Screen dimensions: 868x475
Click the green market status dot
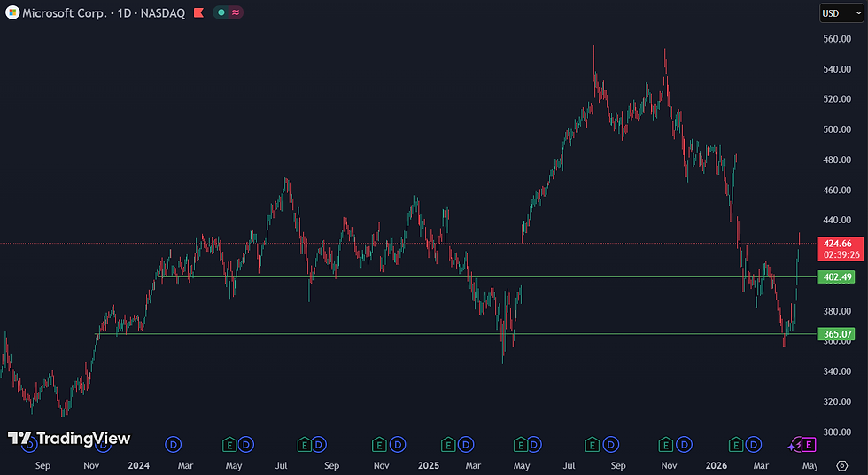pyautogui.click(x=221, y=12)
